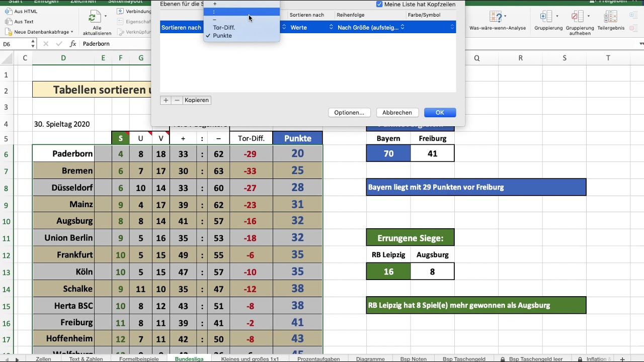
Task: Click the Aus HTML import icon
Action: (9, 11)
